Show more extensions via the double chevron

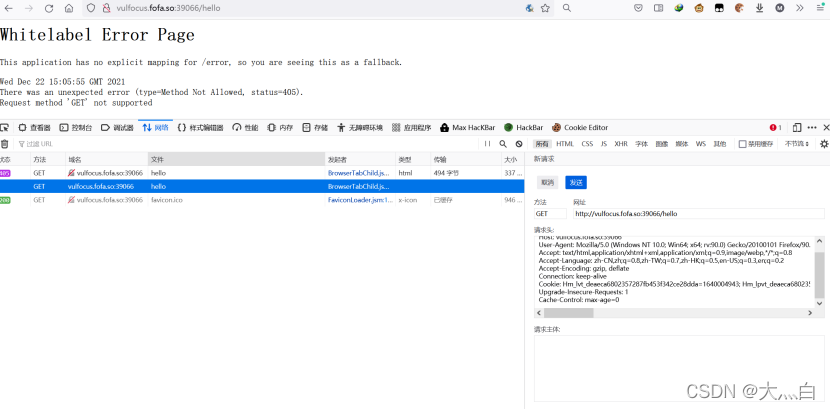coord(799,8)
